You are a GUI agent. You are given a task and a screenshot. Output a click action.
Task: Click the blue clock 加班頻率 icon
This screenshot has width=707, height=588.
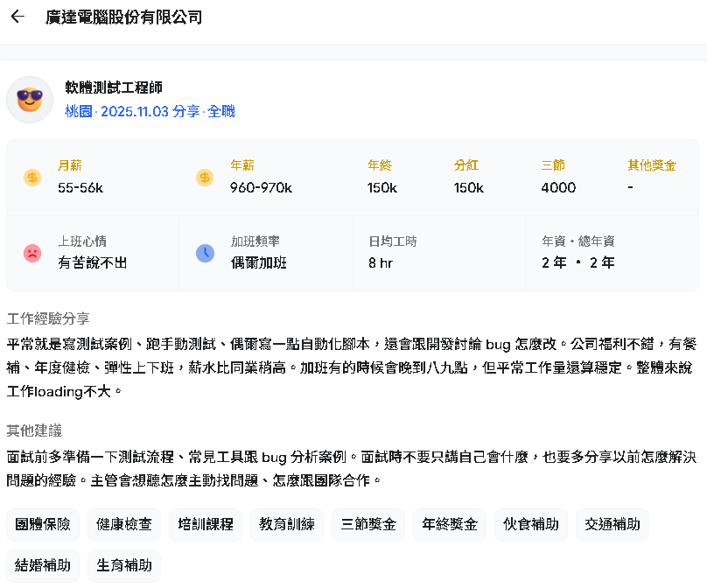[x=205, y=254]
